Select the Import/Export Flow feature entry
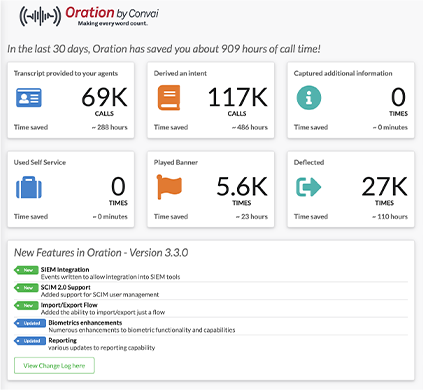Viewport: 423px width, 390px height. (x=211, y=308)
